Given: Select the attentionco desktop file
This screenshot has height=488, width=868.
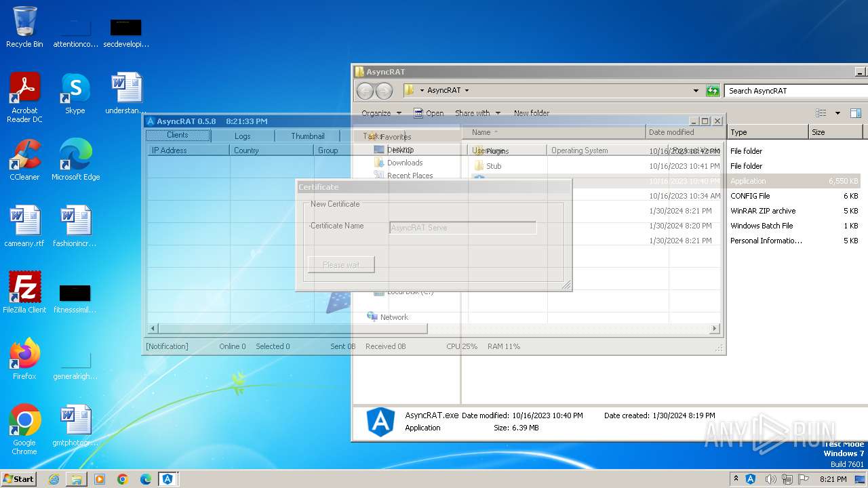Looking at the screenshot, I should [x=75, y=33].
